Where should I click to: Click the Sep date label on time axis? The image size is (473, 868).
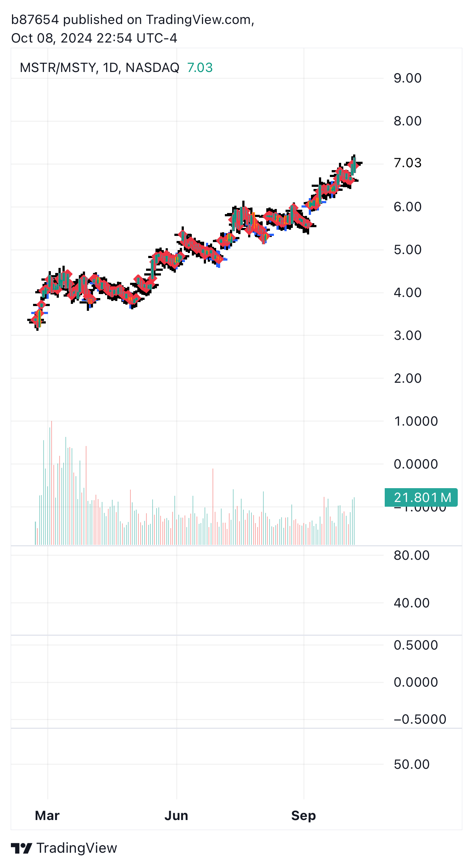coord(303,816)
